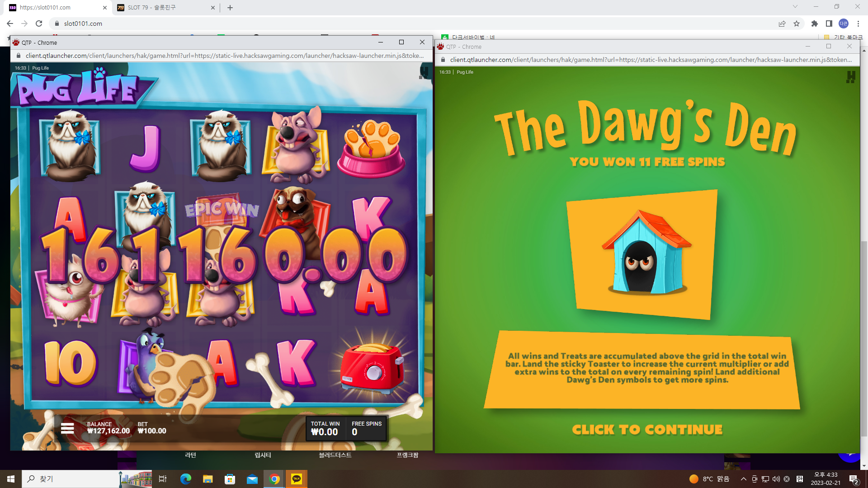This screenshot has width=868, height=488.
Task: Go forward in the main browser
Action: 24,23
